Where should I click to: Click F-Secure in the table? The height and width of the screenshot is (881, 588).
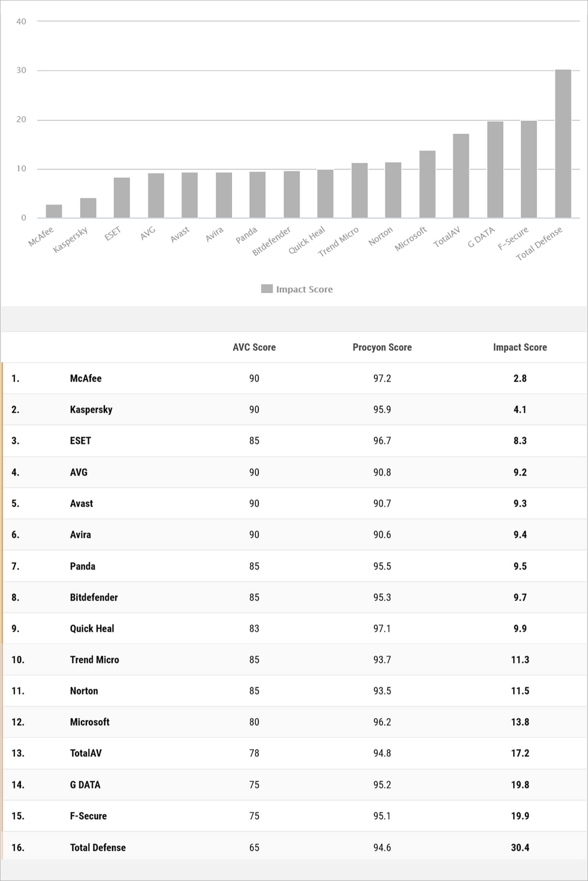[x=88, y=816]
